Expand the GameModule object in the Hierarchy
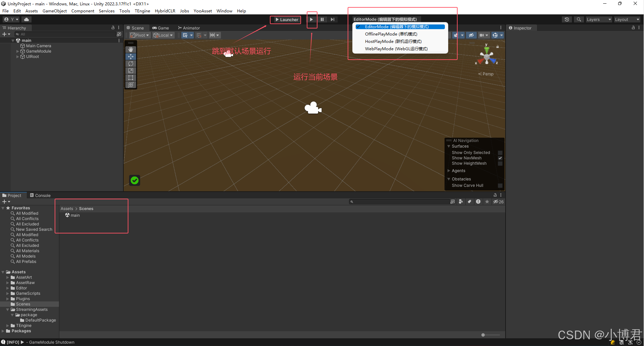The width and height of the screenshot is (644, 346). 17,51
